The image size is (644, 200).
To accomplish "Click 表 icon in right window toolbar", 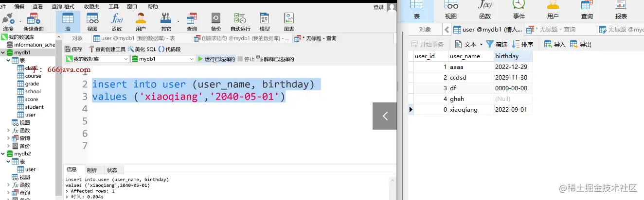I will coord(417,10).
